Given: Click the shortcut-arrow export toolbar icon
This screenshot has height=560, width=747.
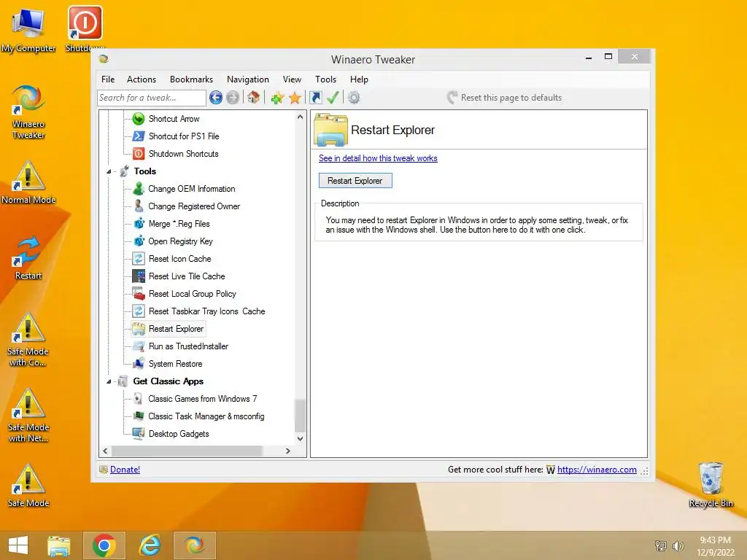Looking at the screenshot, I should (x=315, y=98).
